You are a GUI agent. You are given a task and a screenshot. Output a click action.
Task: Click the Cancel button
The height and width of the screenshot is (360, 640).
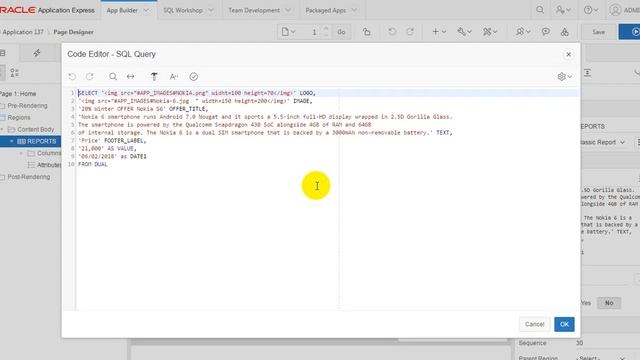coord(534,324)
